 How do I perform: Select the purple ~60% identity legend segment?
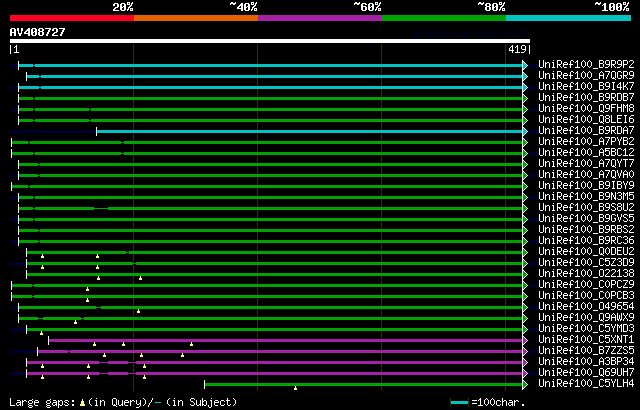coord(320,18)
